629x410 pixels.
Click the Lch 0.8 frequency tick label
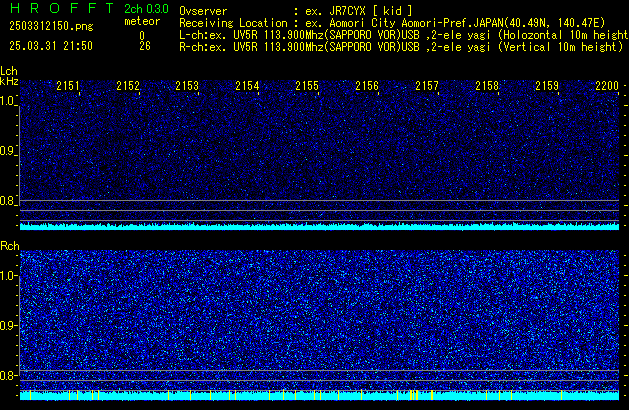click(8, 201)
